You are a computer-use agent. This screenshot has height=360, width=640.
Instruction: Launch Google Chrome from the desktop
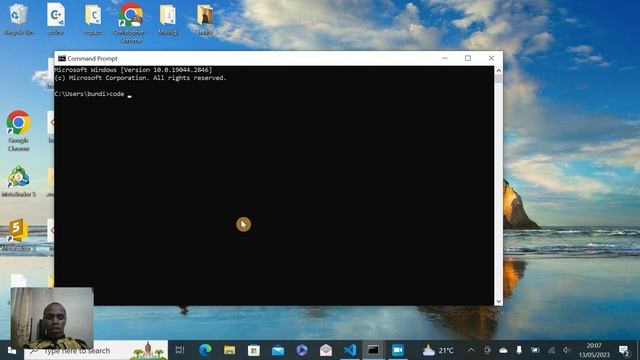pyautogui.click(x=18, y=131)
